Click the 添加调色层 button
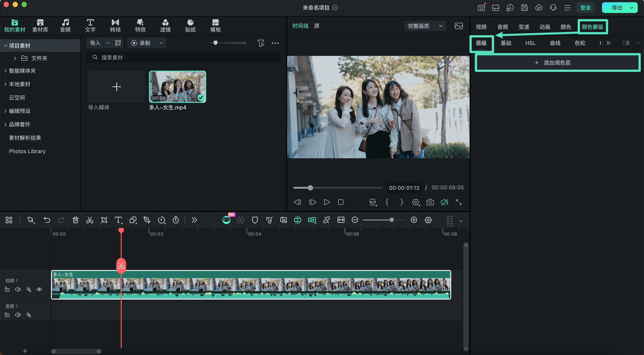 click(557, 63)
